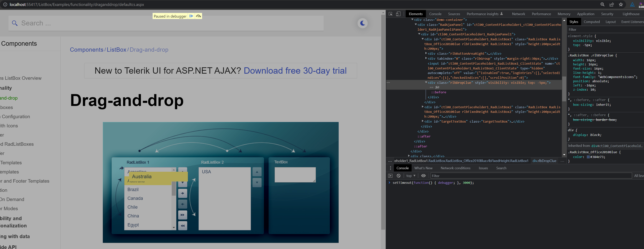The image size is (644, 249).
Task: Open the ListBox breadcrumb link
Action: (x=116, y=50)
